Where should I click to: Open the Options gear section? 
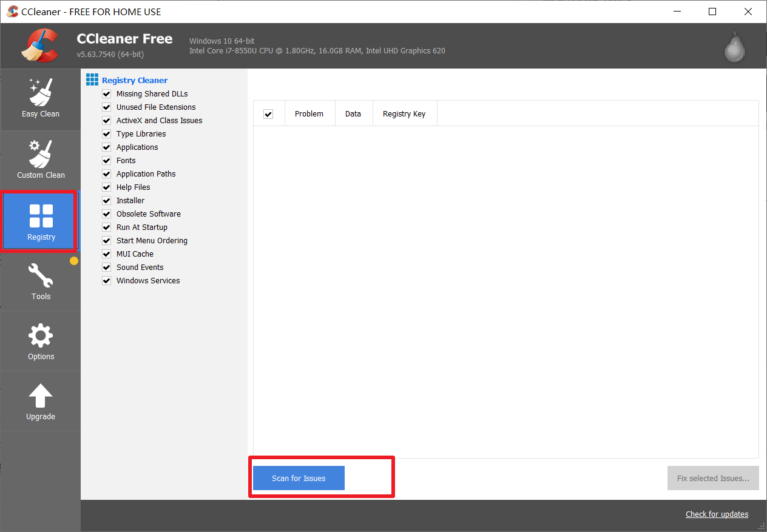tap(41, 342)
